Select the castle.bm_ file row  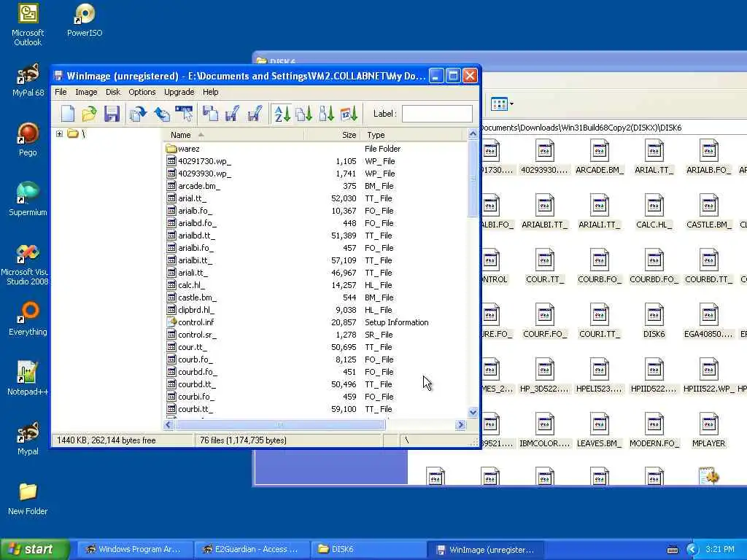(314, 297)
